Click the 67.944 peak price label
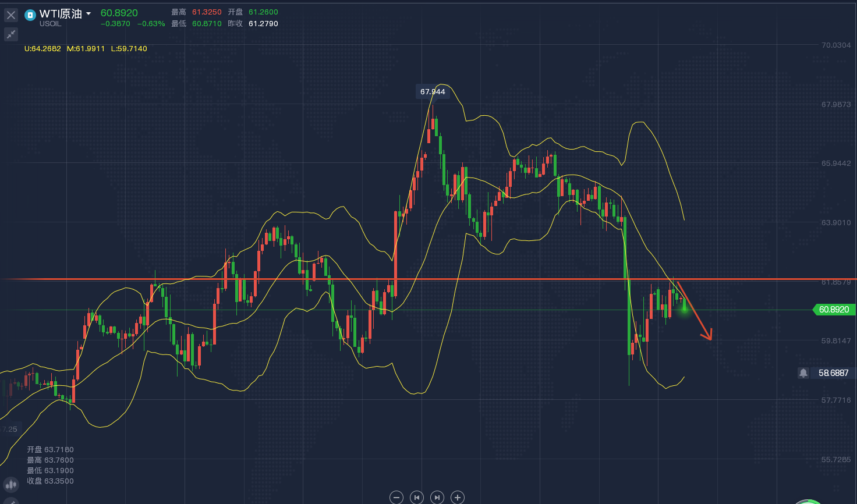857x504 pixels. tap(433, 92)
